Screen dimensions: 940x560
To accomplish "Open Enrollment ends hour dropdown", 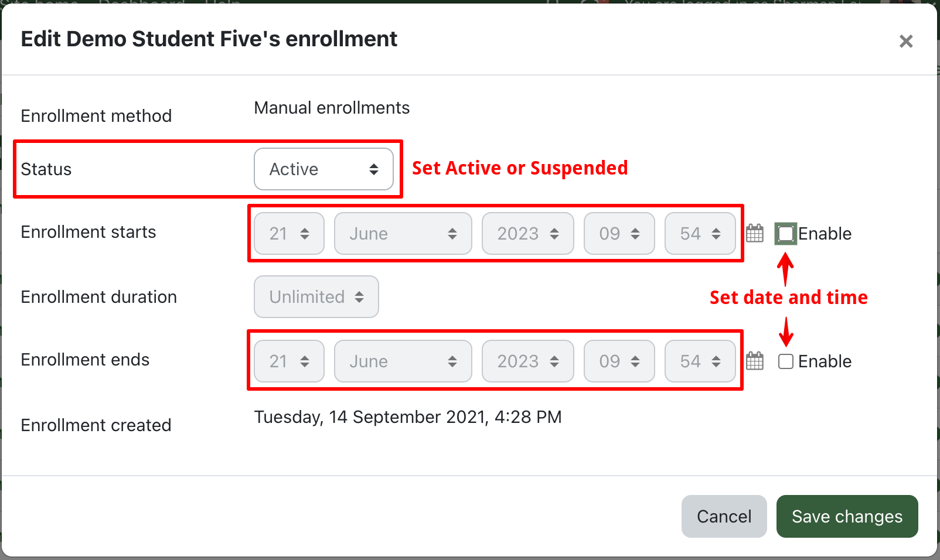I will click(619, 361).
